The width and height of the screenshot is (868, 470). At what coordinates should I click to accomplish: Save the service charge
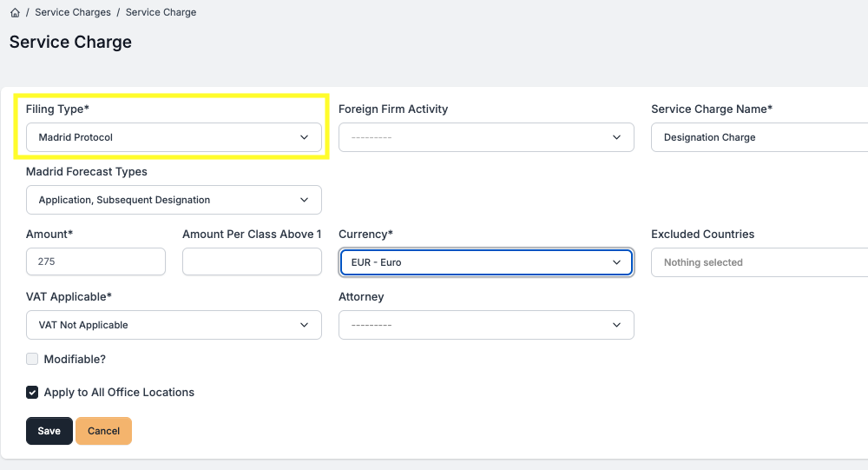click(49, 431)
